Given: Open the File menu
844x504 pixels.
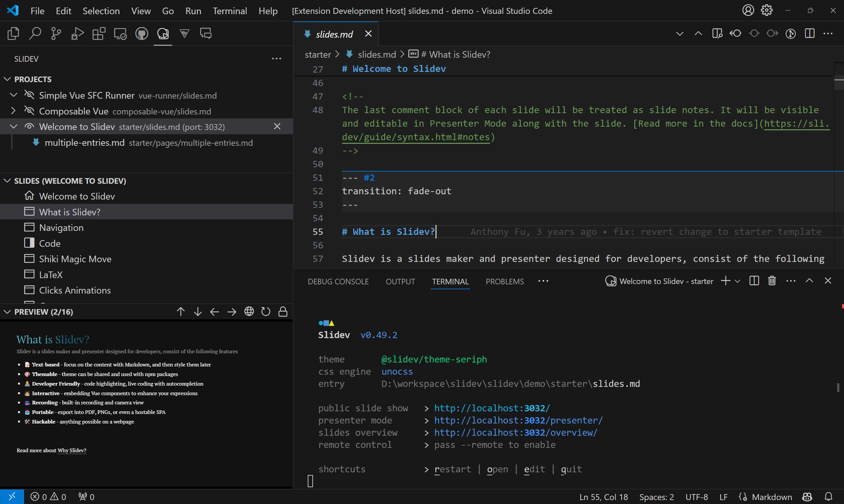Looking at the screenshot, I should [x=37, y=11].
